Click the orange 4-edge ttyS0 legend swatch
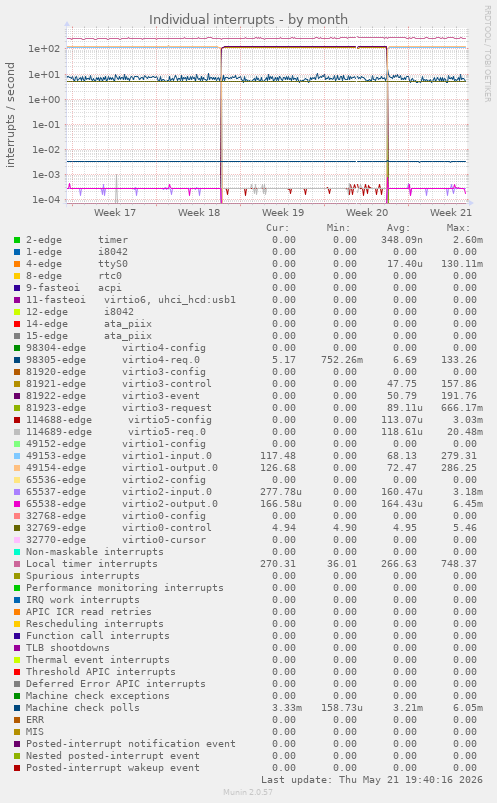This screenshot has height=803, width=497. coord(17,264)
